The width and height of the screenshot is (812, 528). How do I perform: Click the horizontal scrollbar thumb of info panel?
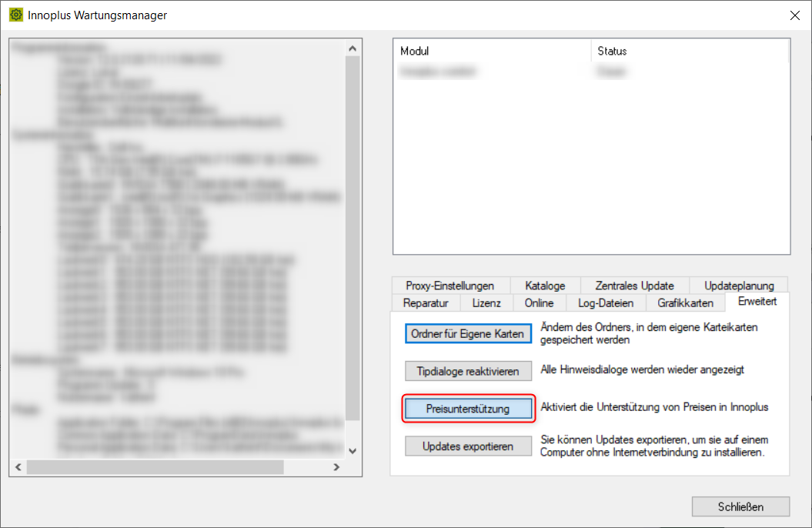click(155, 467)
